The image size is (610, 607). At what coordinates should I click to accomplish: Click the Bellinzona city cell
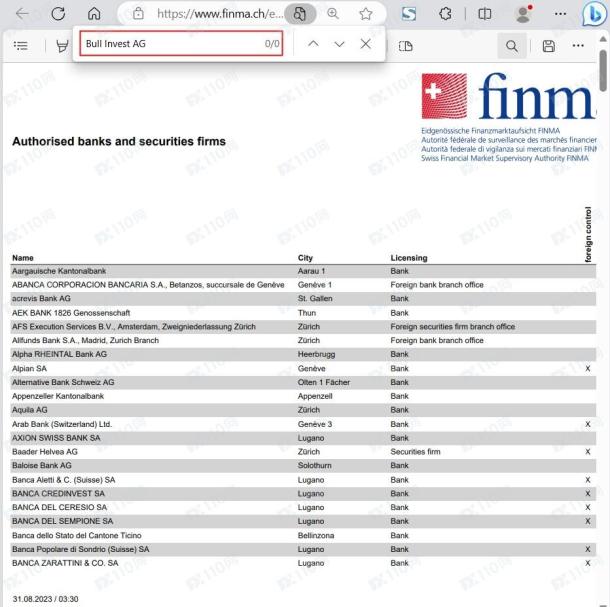coord(316,535)
